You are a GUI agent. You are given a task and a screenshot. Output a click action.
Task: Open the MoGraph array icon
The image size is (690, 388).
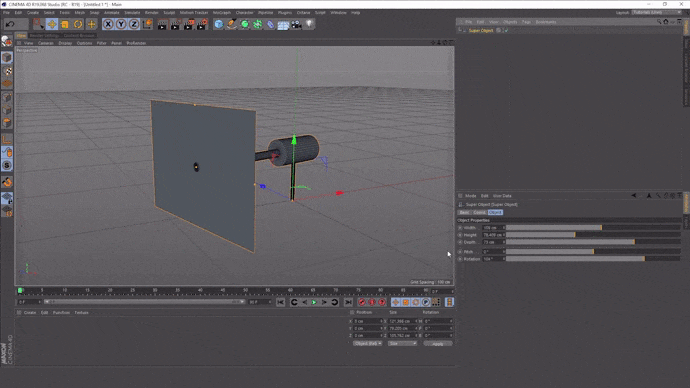tap(257, 25)
